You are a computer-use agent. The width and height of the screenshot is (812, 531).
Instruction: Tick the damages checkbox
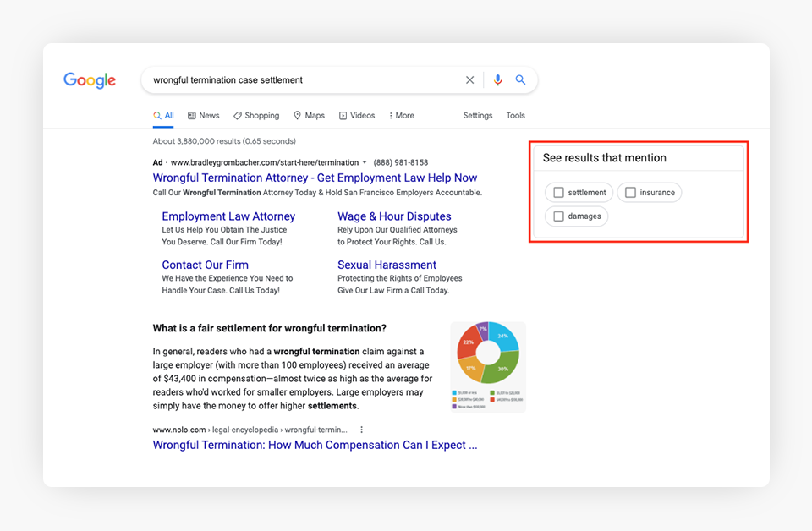pos(558,216)
